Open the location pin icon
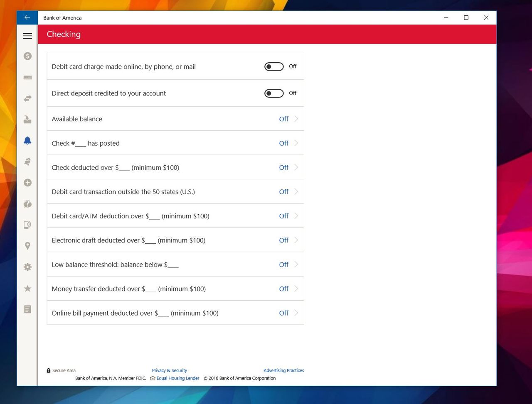This screenshot has width=532, height=404. tap(27, 246)
